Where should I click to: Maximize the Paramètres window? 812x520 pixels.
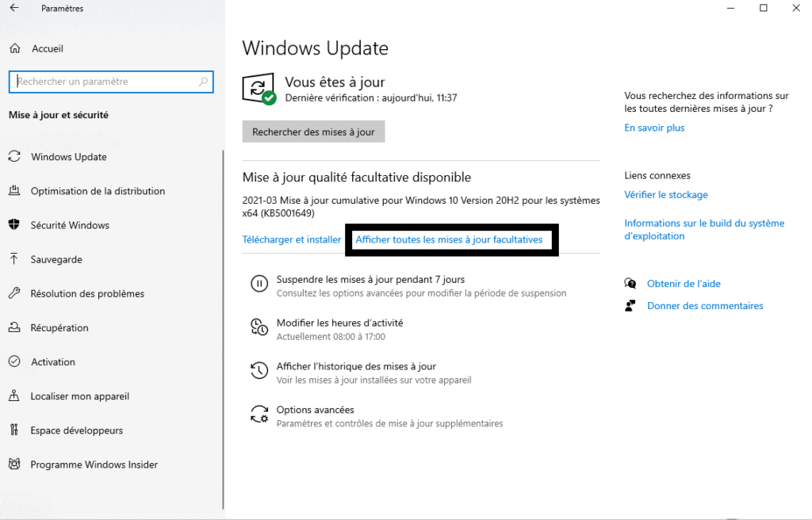pyautogui.click(x=764, y=8)
